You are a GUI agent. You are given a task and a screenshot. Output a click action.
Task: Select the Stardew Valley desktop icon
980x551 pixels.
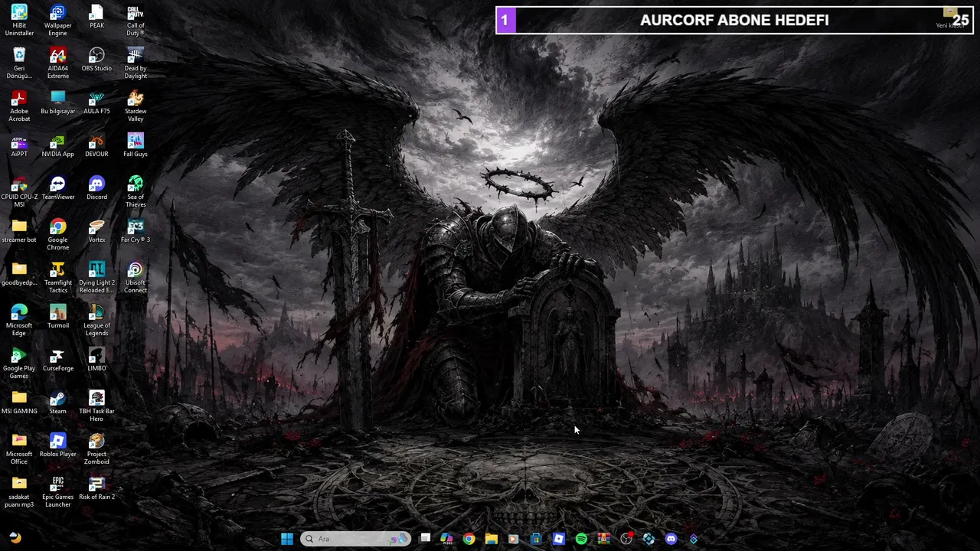(136, 106)
